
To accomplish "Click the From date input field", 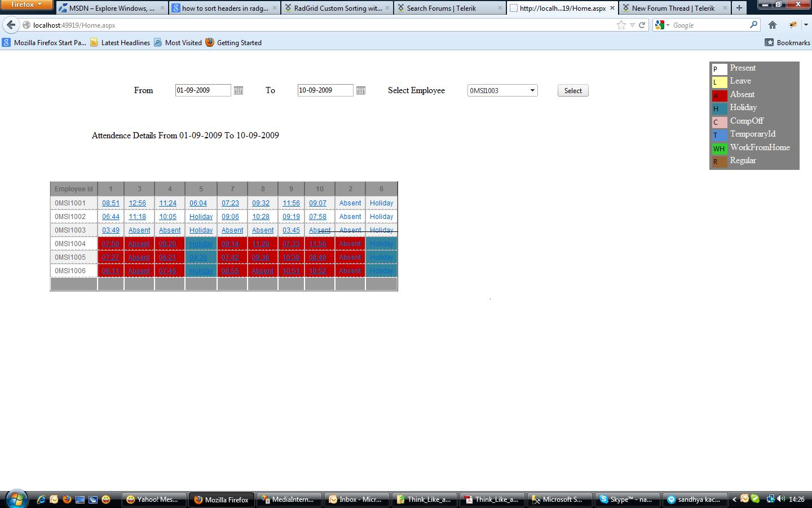I will click(203, 90).
